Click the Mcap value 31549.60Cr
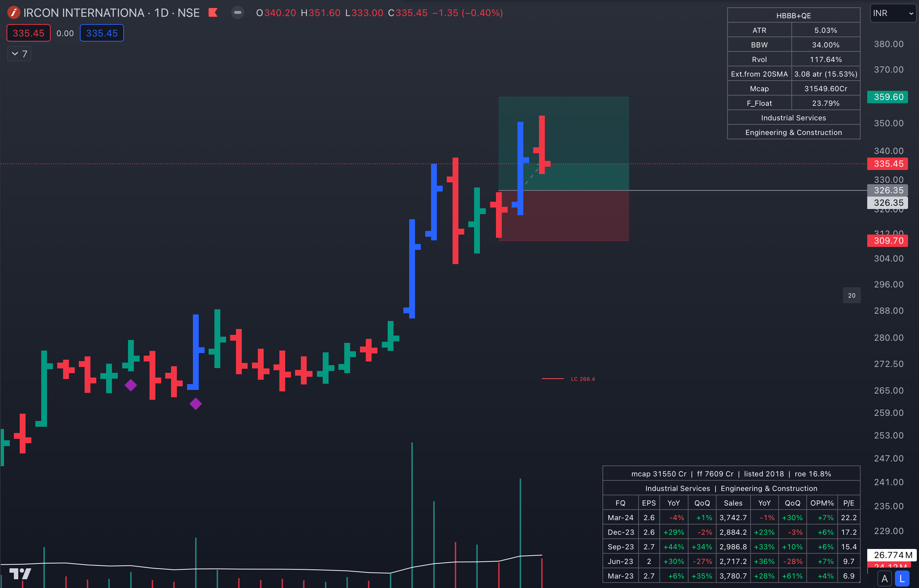 point(826,89)
